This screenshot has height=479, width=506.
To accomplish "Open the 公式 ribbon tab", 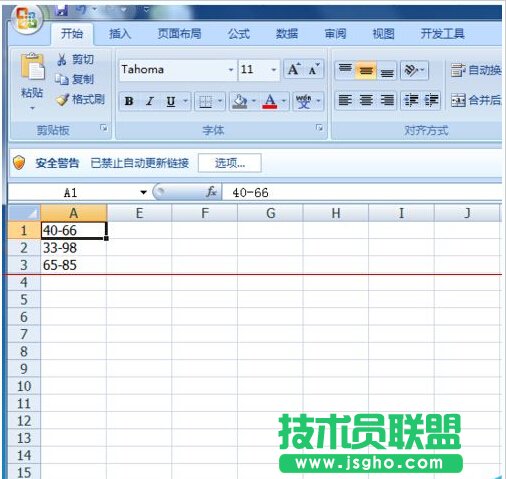I will tap(239, 34).
